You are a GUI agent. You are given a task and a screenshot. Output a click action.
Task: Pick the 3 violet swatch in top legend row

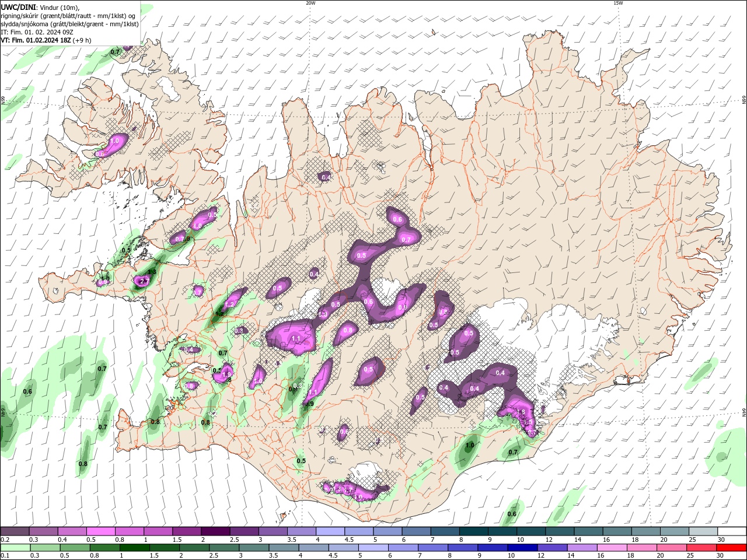click(272, 531)
